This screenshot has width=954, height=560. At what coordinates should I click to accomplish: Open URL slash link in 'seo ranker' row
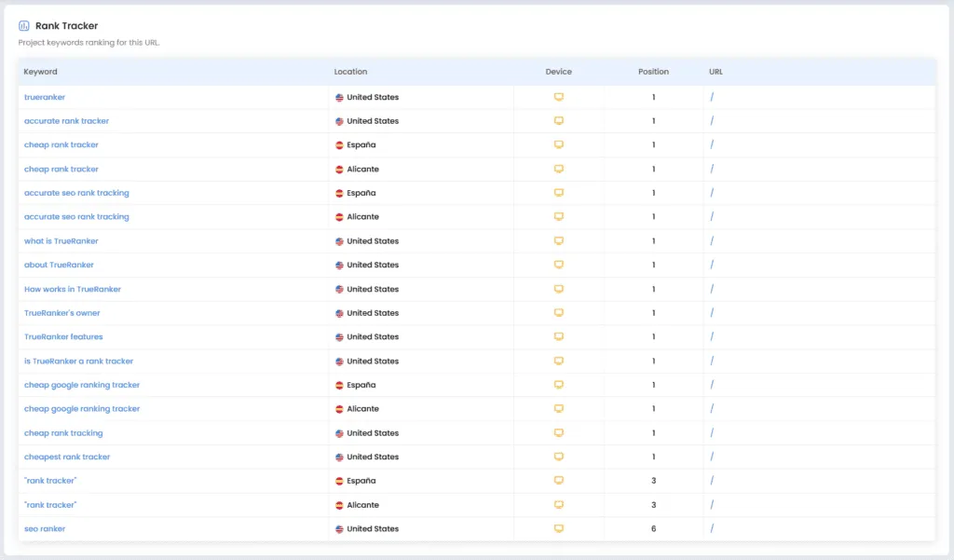(x=712, y=528)
